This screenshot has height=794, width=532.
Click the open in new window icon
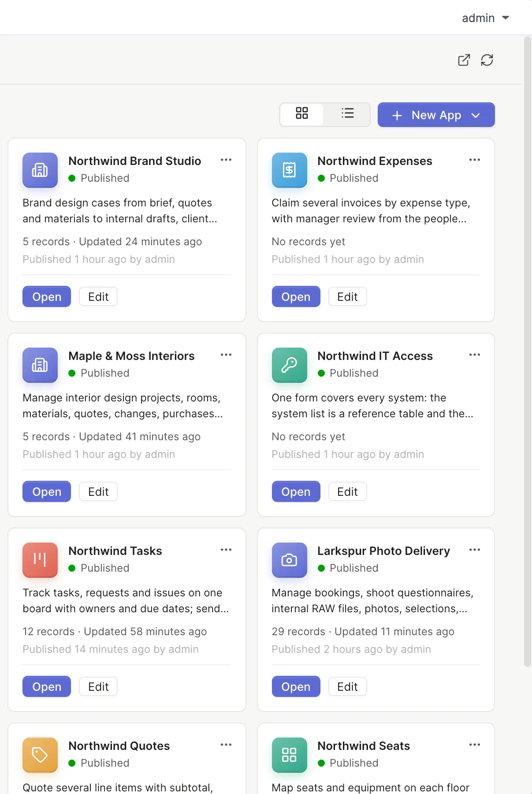[x=464, y=60]
